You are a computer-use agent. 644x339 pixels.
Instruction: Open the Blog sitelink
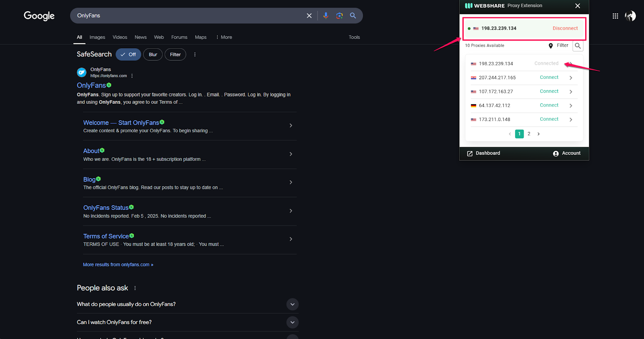point(89,179)
